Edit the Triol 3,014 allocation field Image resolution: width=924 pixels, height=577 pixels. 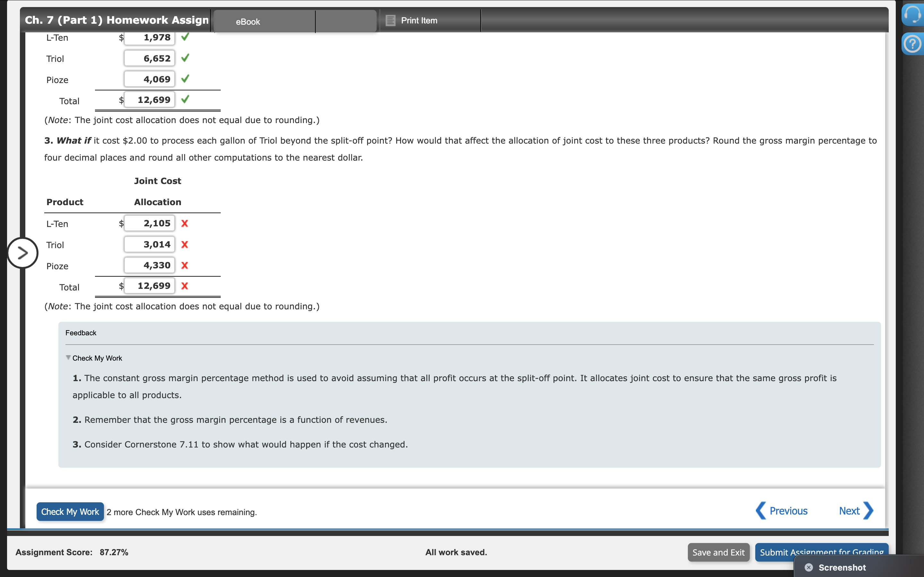pos(150,245)
